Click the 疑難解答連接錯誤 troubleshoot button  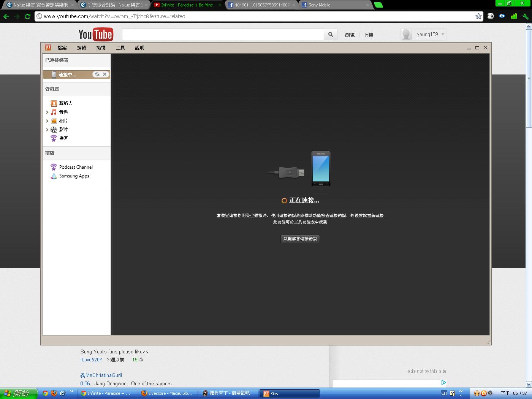point(300,239)
